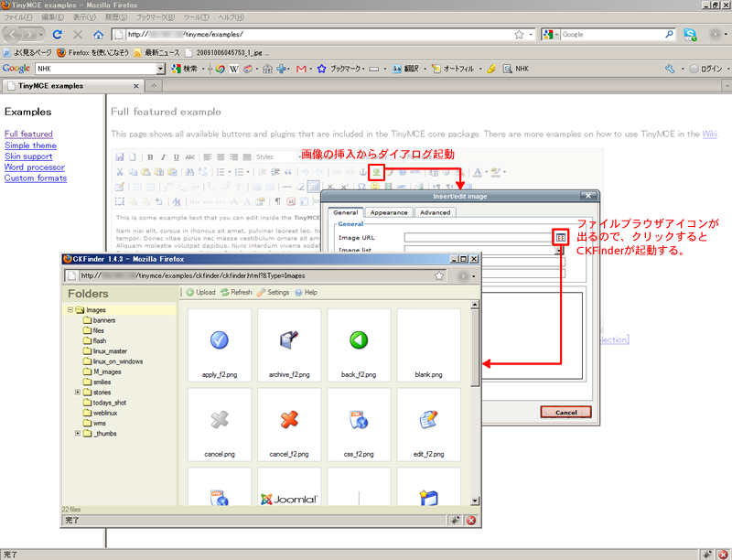Open the Google toolbar search box dropdown
This screenshot has height=560, width=732.
[161, 69]
